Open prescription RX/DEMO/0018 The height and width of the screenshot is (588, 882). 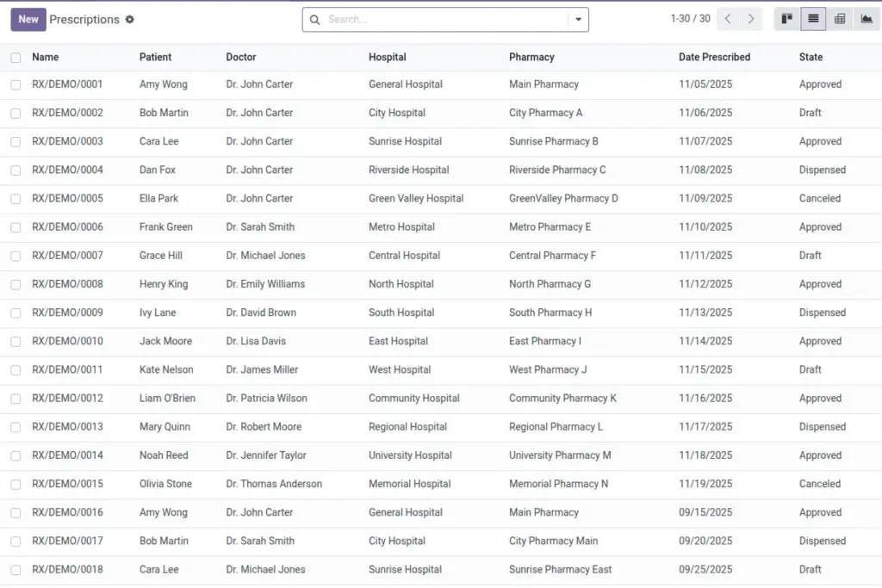tap(67, 569)
